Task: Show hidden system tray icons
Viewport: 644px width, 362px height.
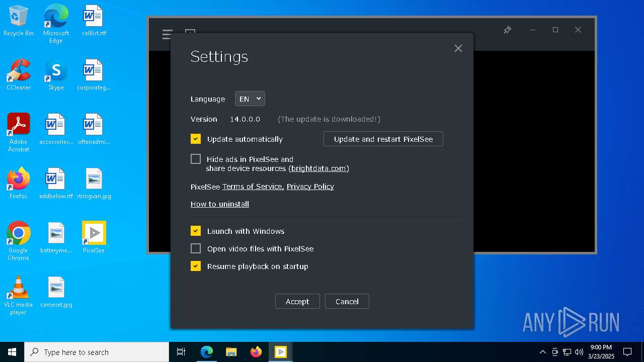Action: 542,352
